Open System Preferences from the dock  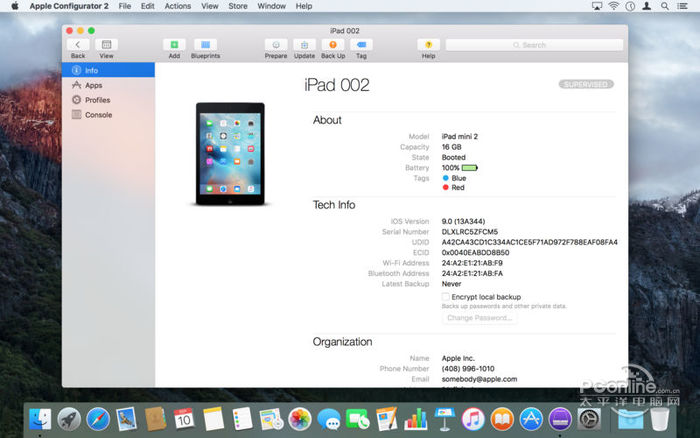[x=589, y=420]
